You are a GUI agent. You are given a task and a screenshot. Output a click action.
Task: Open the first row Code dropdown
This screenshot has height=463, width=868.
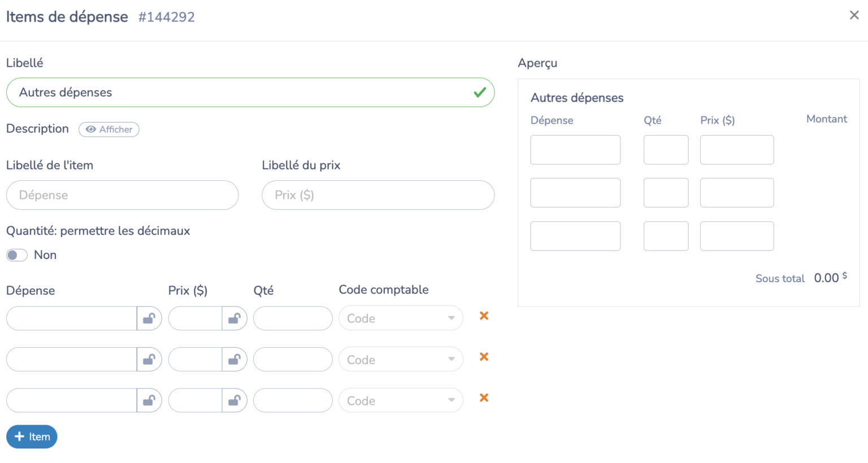pyautogui.click(x=401, y=318)
